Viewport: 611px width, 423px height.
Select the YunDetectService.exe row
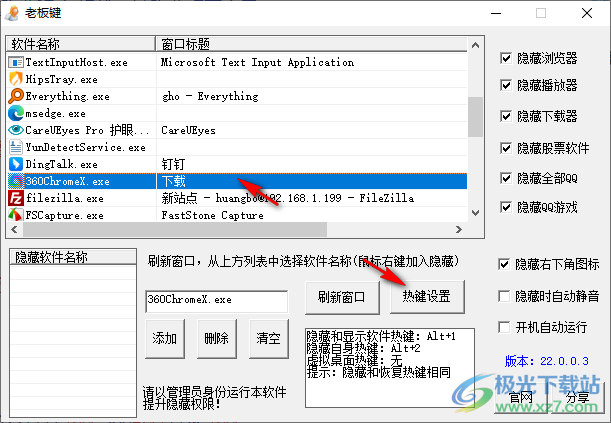pos(237,147)
